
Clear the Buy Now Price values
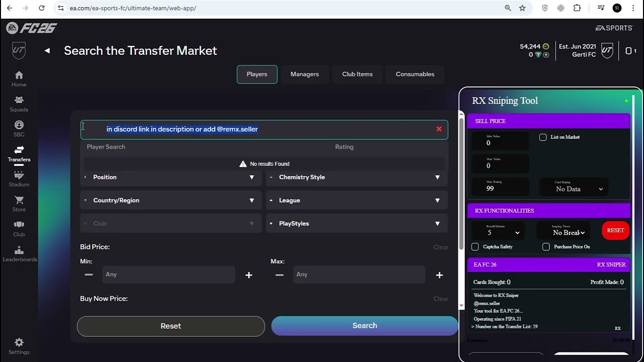point(441,299)
